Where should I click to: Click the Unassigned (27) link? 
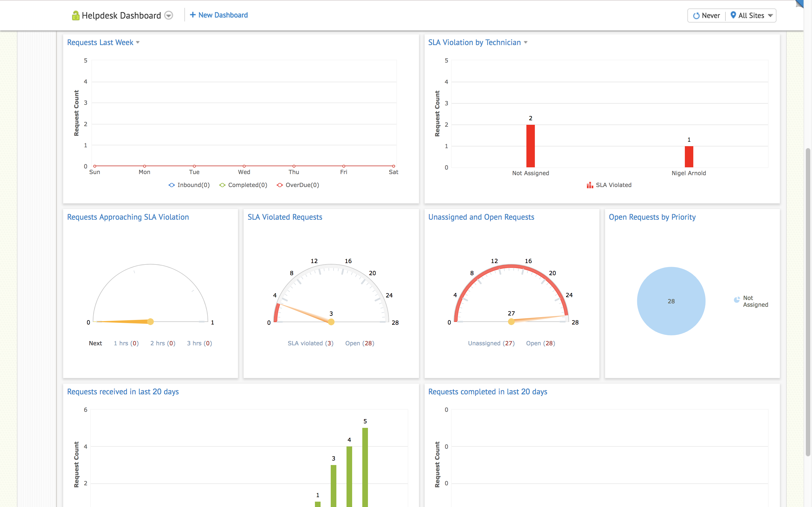[491, 343]
